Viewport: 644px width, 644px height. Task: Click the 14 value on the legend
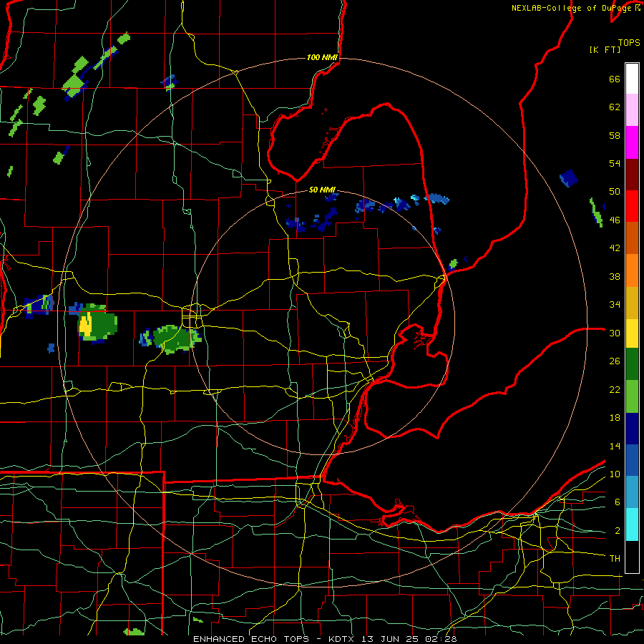pos(615,446)
